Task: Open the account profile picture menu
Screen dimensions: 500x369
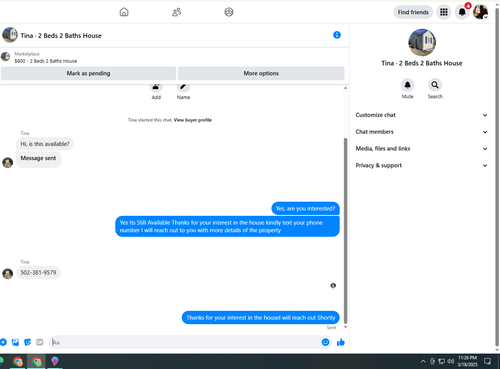Action: 480,12
